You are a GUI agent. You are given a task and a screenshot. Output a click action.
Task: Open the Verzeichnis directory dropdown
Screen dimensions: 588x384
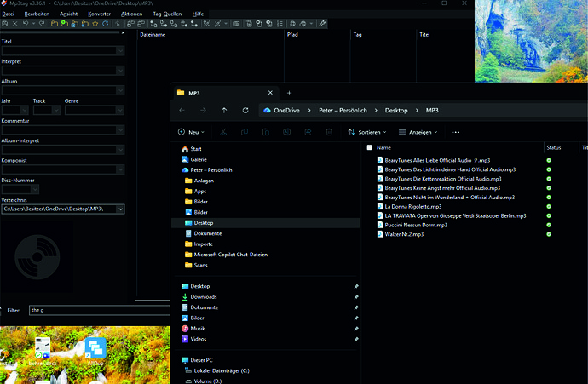[x=120, y=209]
